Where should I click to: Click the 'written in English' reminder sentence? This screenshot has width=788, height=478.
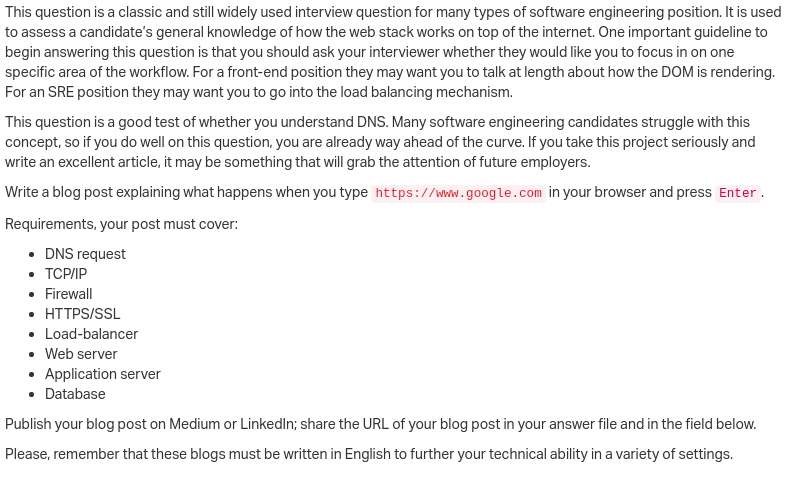(369, 454)
